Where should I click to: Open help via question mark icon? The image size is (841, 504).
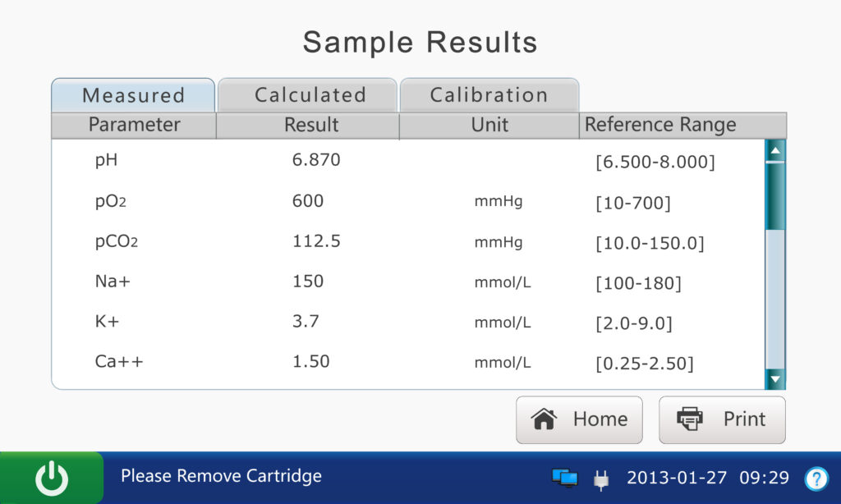point(816,479)
